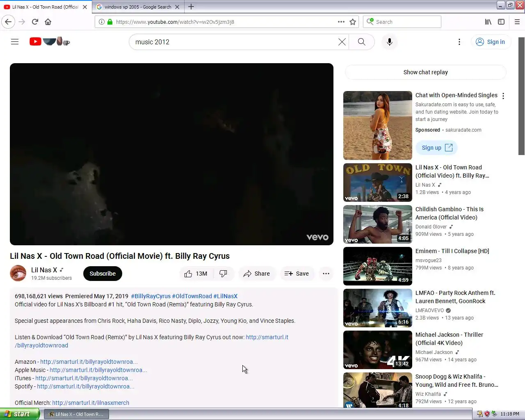Show the sidebars icon in toolbar
The image size is (525, 420).
coord(501,22)
